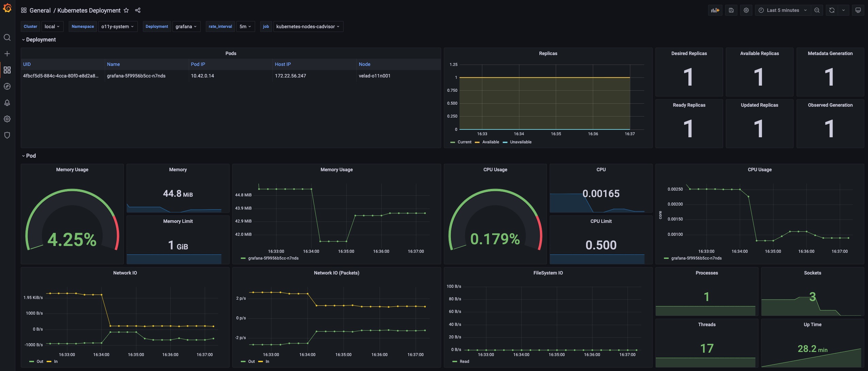Screen dimensions: 868x371
Task: Open the Replicas panel title menu
Action: tap(548, 53)
